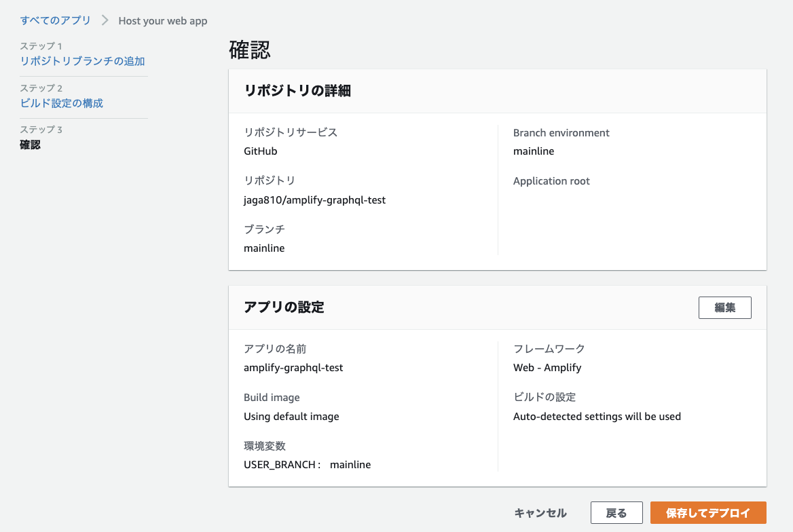Click the app name amplify-graphql-test value
Image resolution: width=793 pixels, height=532 pixels.
pyautogui.click(x=293, y=368)
